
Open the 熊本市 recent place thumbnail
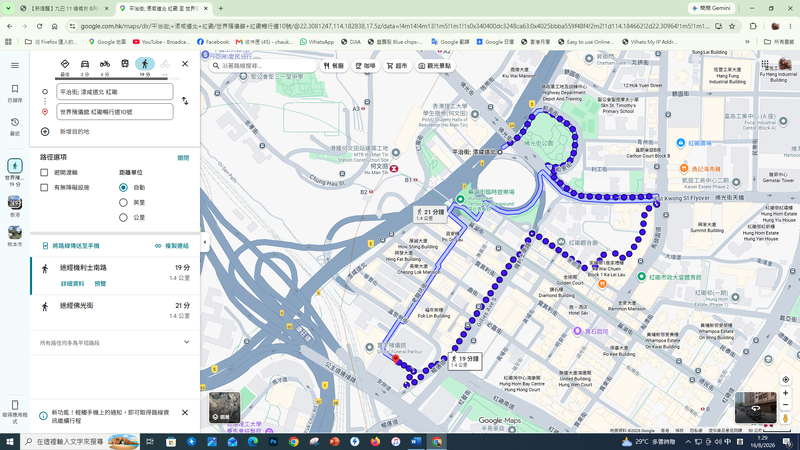(x=15, y=232)
